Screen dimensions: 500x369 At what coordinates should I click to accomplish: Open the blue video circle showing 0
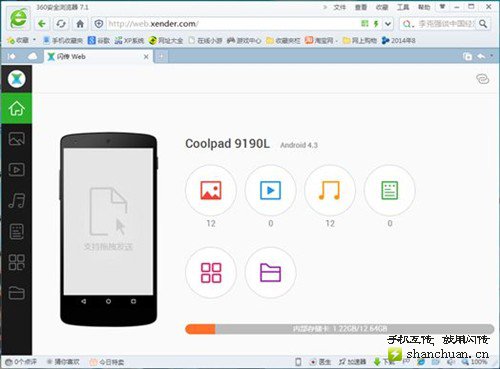click(270, 190)
